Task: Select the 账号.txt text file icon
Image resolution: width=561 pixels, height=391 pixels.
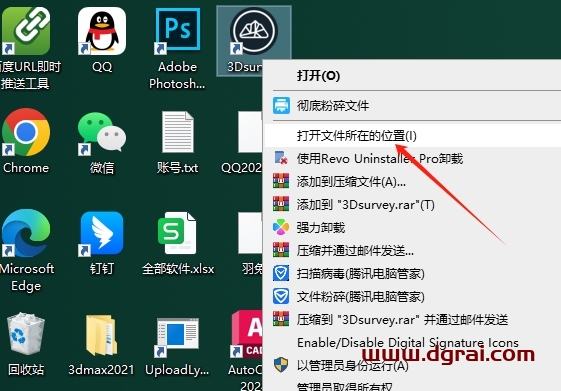Action: (x=177, y=132)
